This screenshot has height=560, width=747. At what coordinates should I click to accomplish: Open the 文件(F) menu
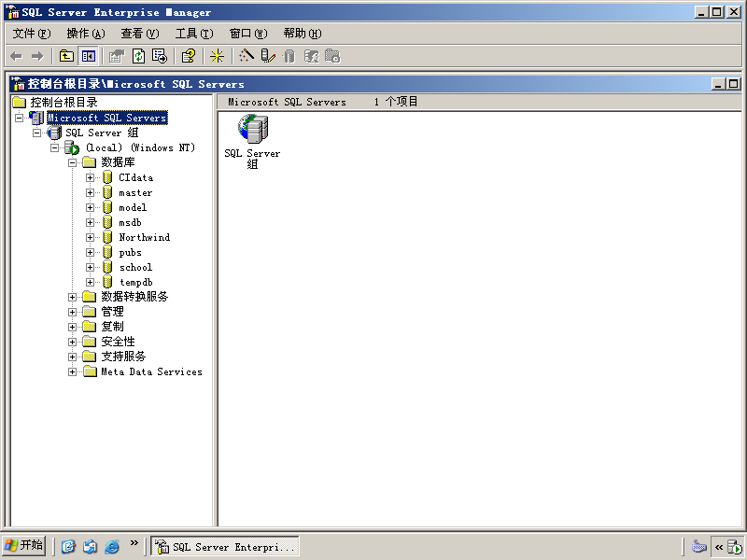(32, 34)
